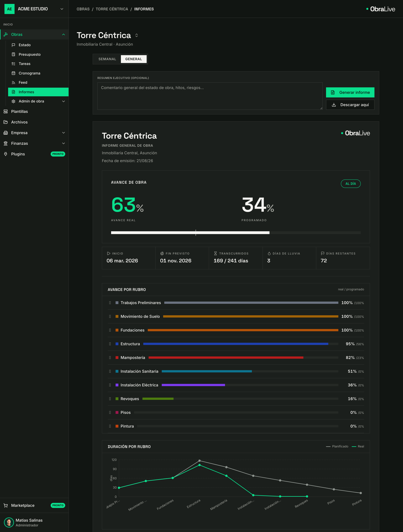Click the Admin de obra gear icon
The height and width of the screenshot is (532, 403).
pos(13,101)
